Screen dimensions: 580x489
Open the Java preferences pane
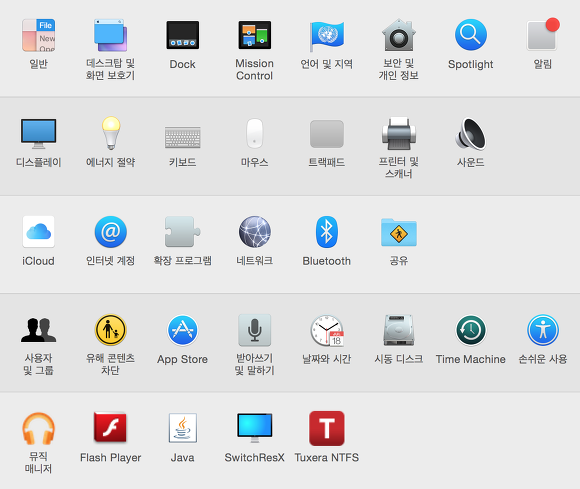pos(183,428)
